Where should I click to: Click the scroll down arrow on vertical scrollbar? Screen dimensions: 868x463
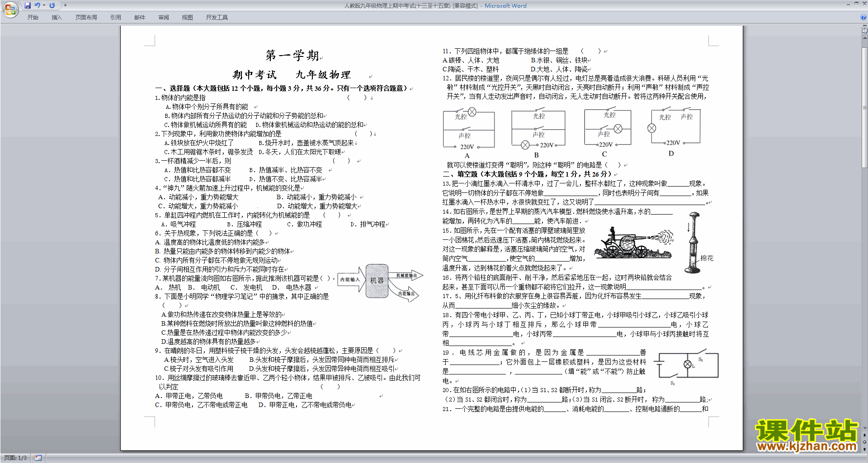coord(865,428)
